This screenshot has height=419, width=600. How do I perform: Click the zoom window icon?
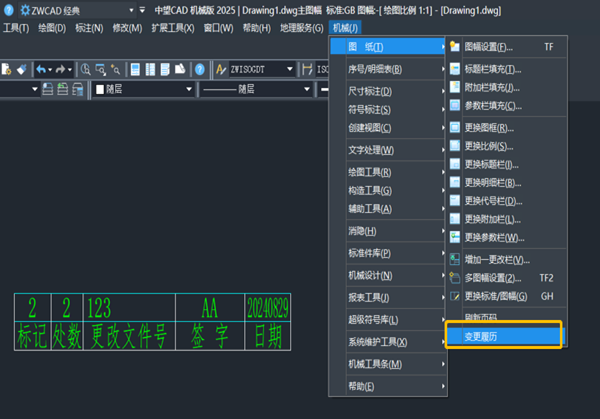[x=101, y=69]
